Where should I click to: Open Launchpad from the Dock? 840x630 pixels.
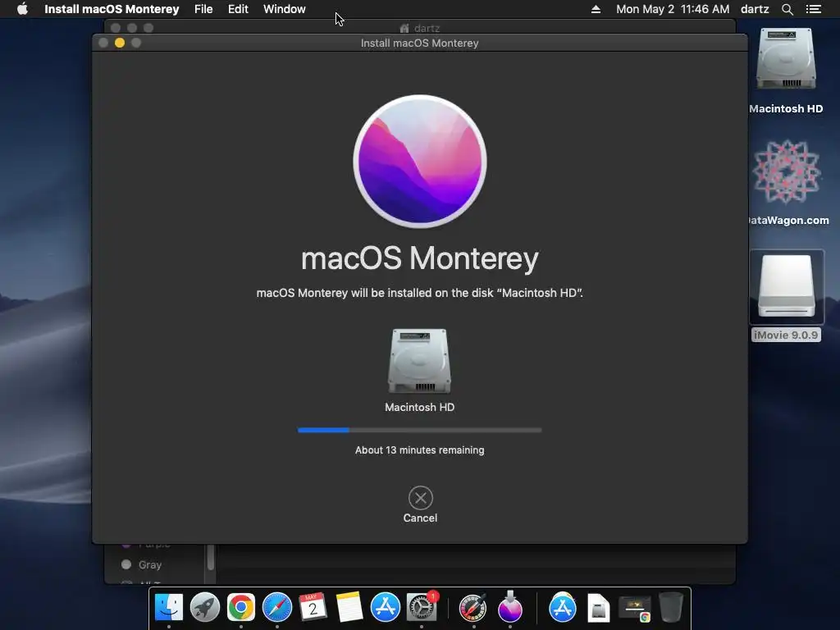point(204,607)
